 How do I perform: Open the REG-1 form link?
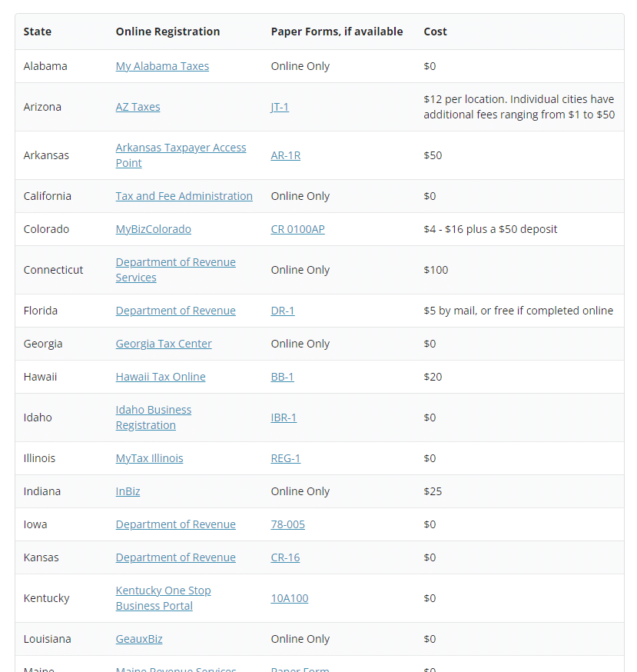click(x=285, y=458)
